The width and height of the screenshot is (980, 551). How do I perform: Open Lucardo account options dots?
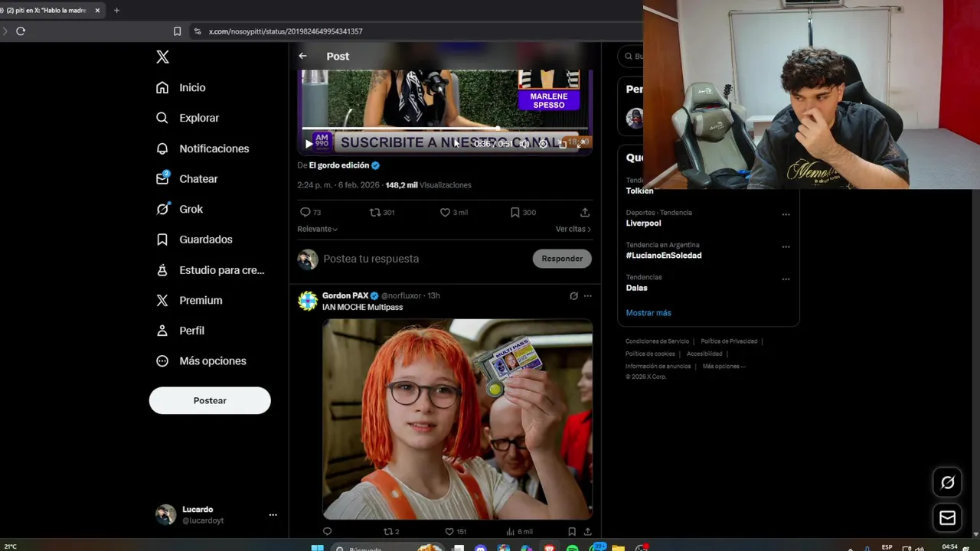click(x=273, y=515)
